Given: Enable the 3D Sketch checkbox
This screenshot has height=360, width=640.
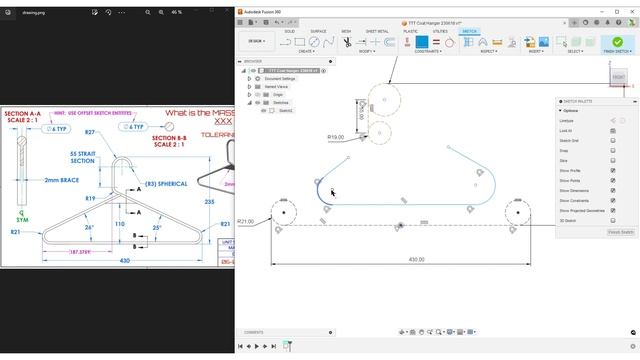Looking at the screenshot, I should click(613, 220).
